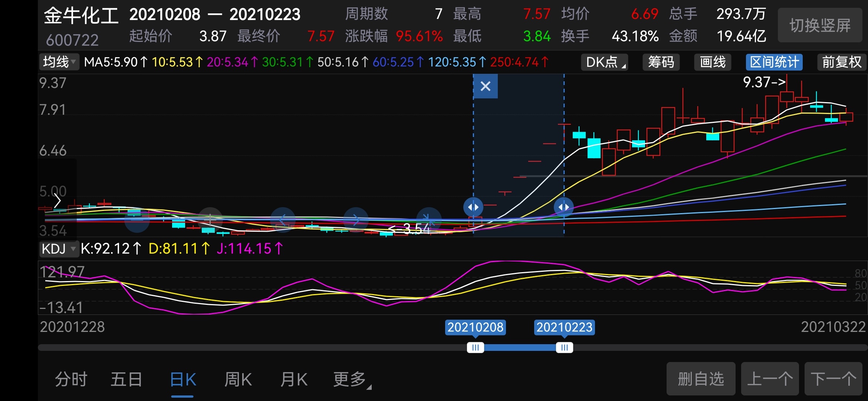The height and width of the screenshot is (401, 868).
Task: Switch to the 五日 five-day tab
Action: (126, 379)
